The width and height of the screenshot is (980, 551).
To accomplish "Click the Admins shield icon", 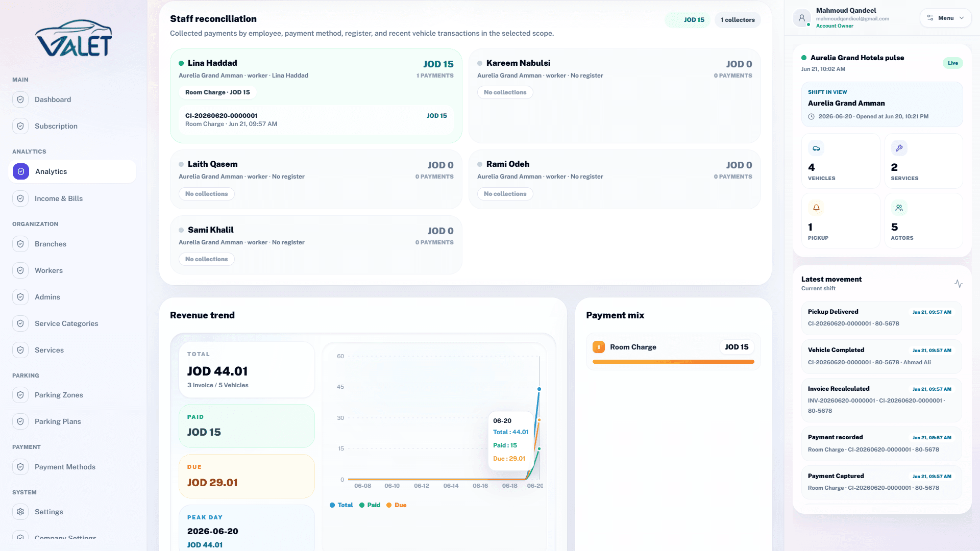I will [20, 297].
